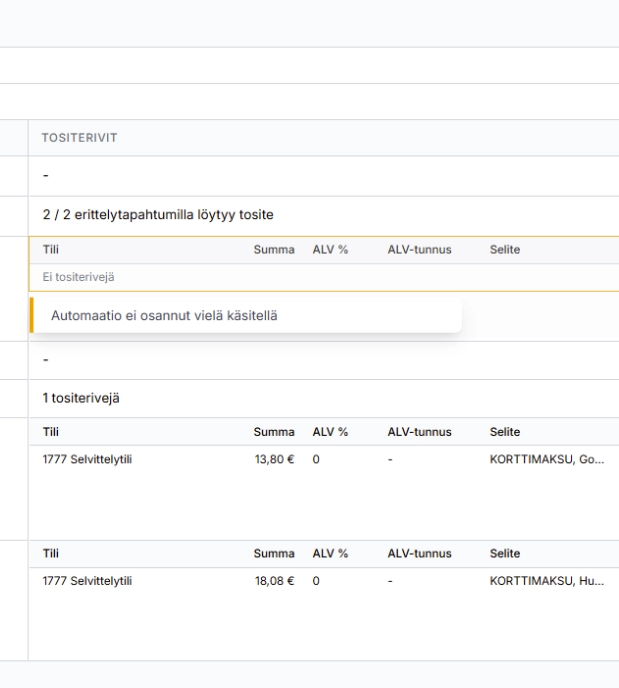
Task: Click the 13,80 € amount cell
Action: [274, 461]
